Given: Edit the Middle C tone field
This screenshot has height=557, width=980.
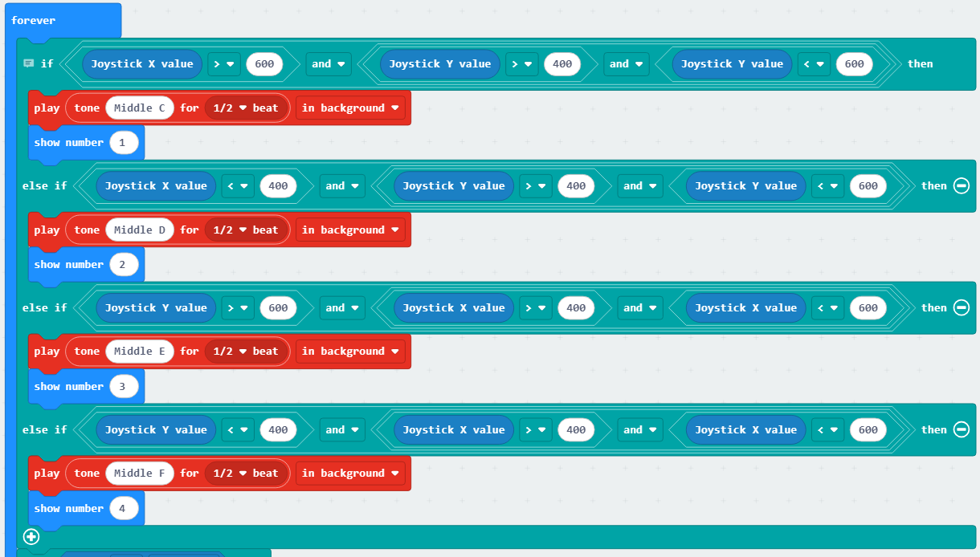Looking at the screenshot, I should pos(140,108).
